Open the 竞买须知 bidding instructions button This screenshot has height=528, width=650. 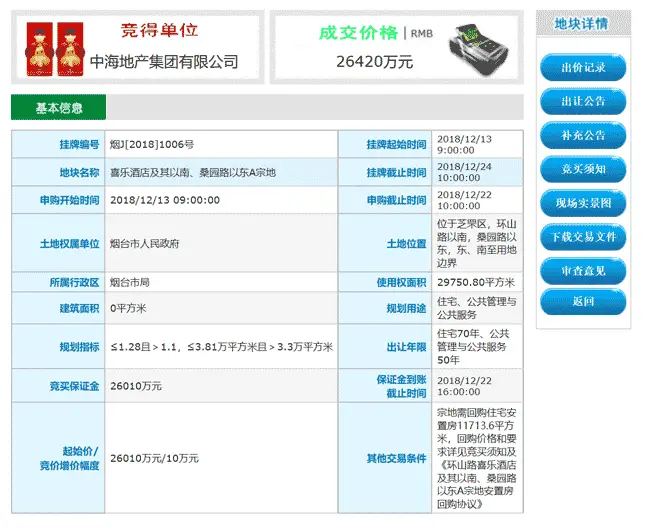[x=583, y=169]
